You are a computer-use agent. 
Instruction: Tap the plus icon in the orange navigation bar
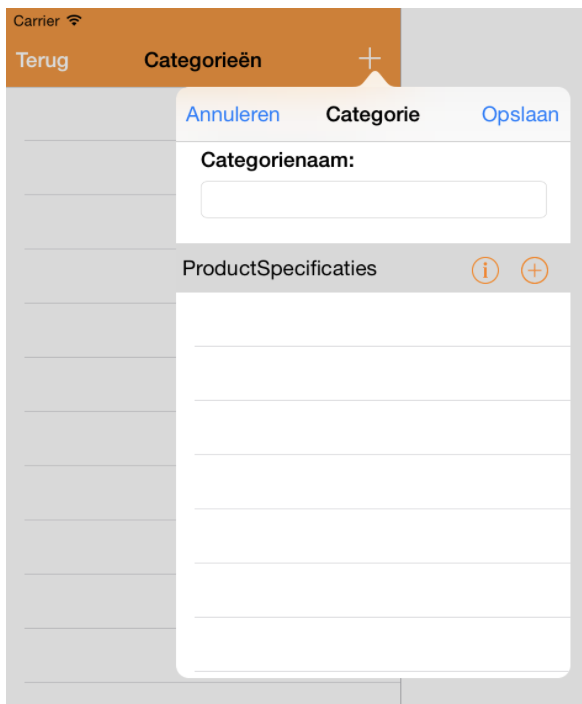point(370,58)
